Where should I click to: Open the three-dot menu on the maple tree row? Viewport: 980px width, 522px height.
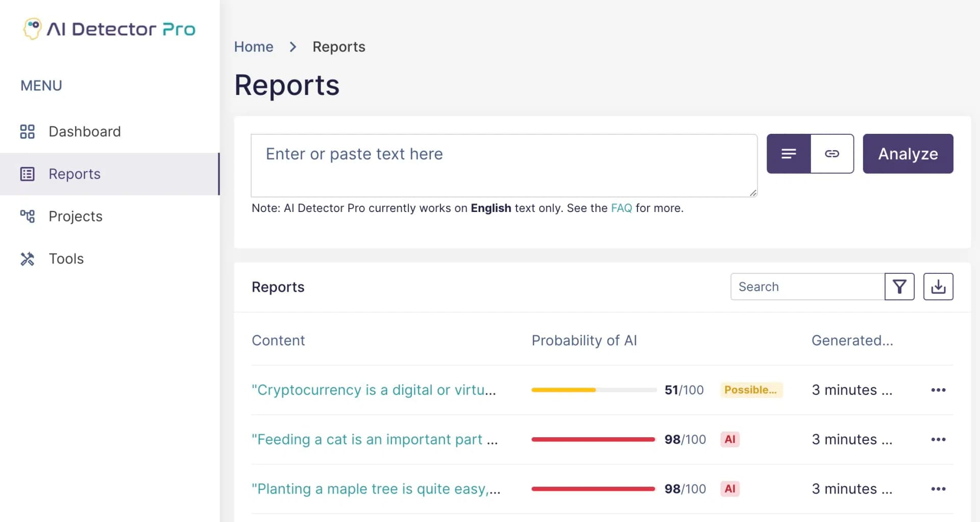tap(939, 489)
